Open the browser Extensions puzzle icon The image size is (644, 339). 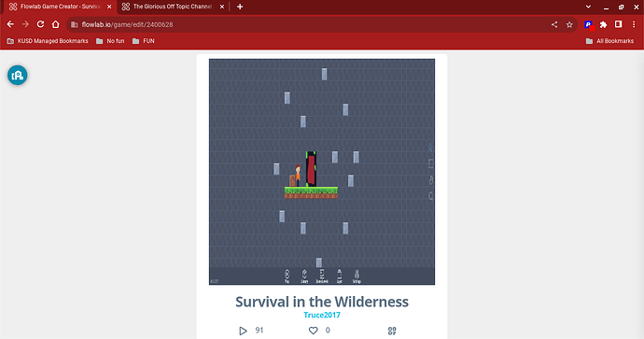click(x=603, y=24)
